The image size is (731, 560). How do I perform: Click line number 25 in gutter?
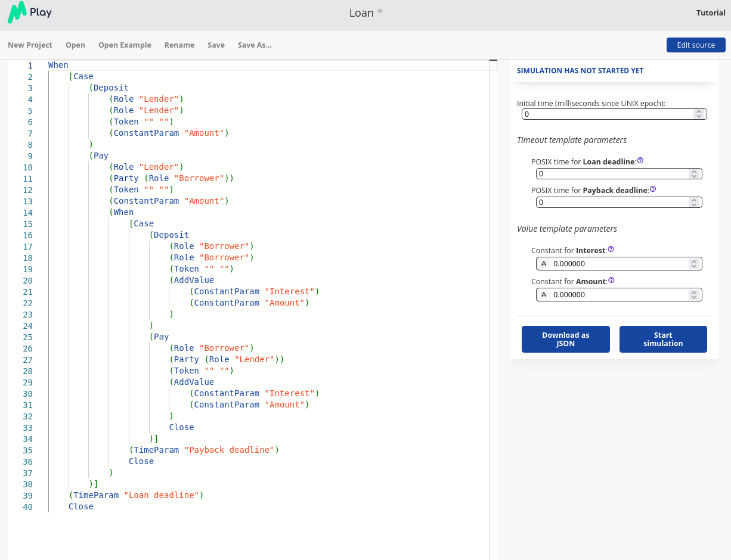[28, 337]
